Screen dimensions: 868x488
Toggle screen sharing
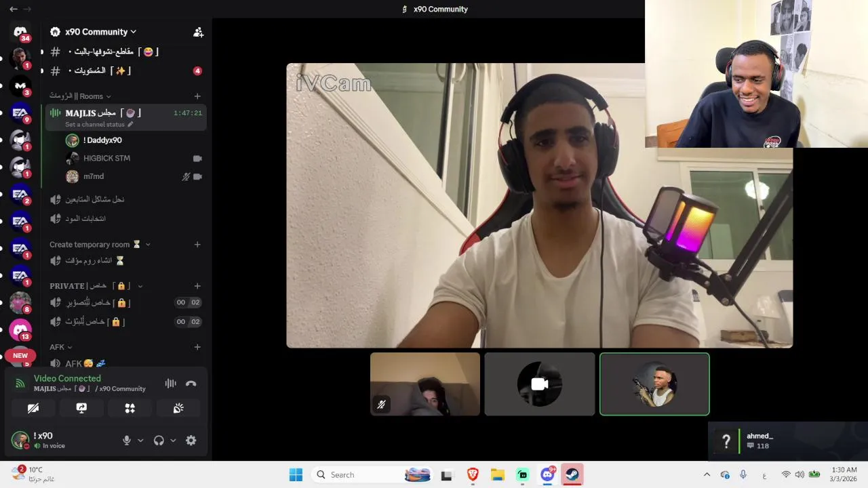(x=81, y=408)
